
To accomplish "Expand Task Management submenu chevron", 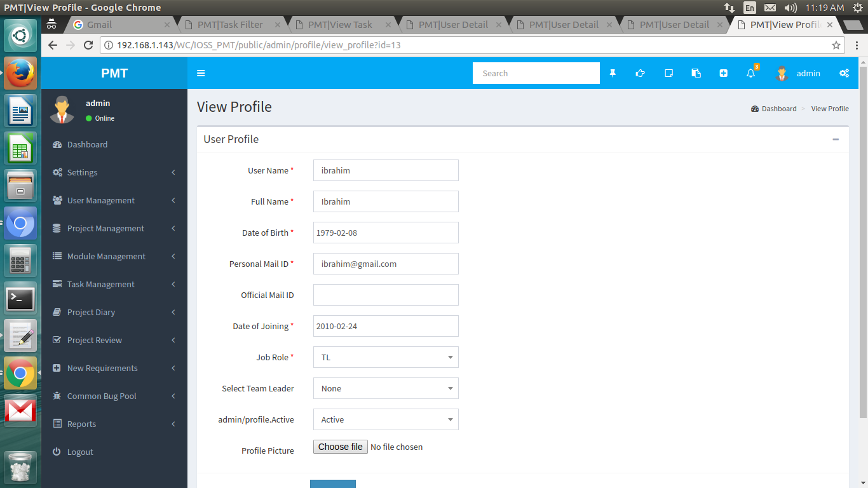I will tap(173, 284).
